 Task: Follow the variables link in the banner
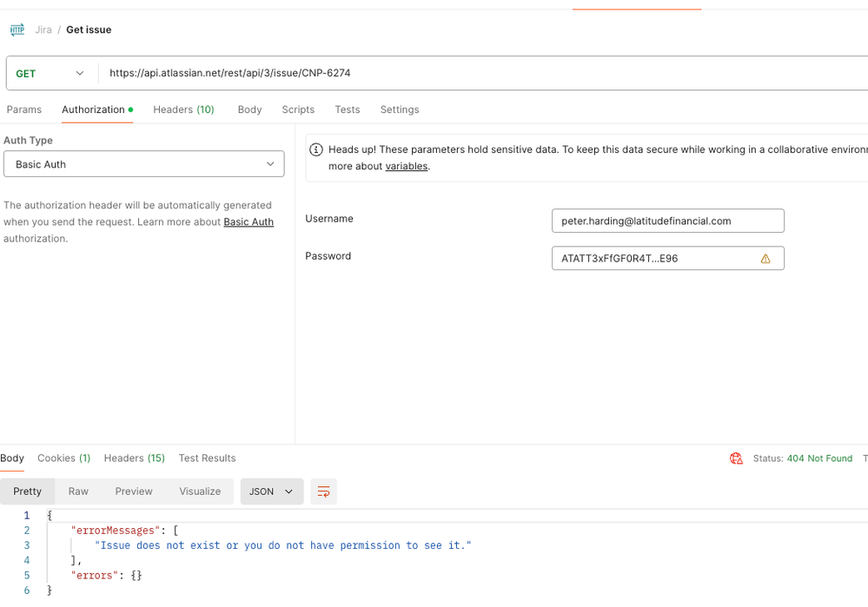[407, 166]
